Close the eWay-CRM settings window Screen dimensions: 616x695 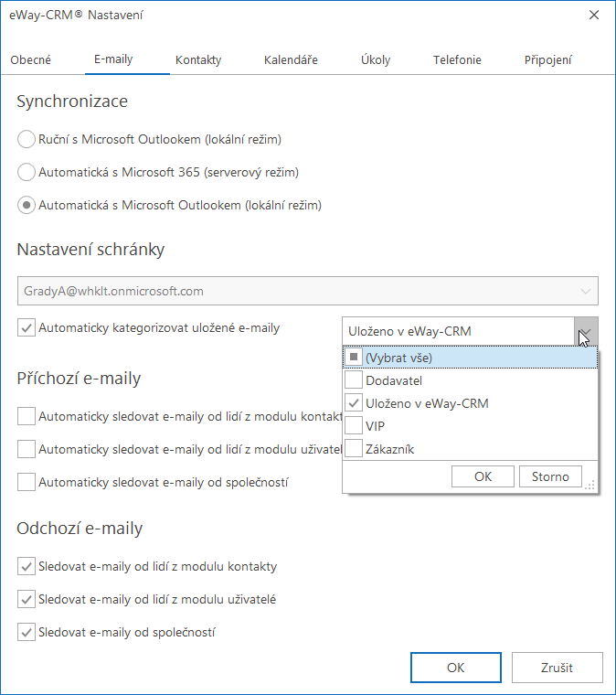(x=594, y=15)
